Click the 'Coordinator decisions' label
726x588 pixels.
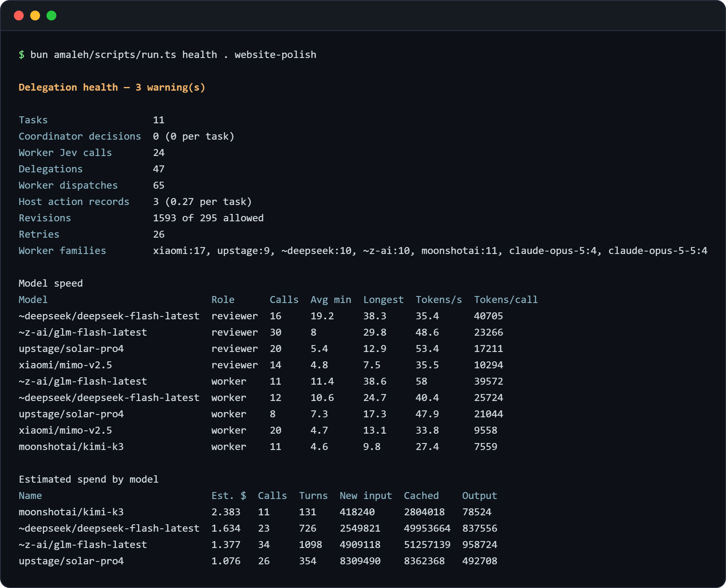(80, 136)
